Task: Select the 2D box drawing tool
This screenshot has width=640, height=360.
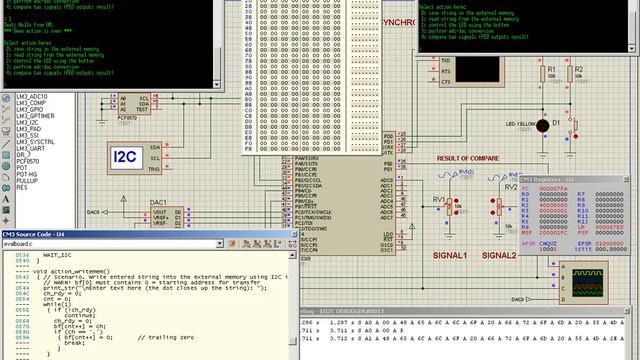Action: pyautogui.click(x=6, y=155)
